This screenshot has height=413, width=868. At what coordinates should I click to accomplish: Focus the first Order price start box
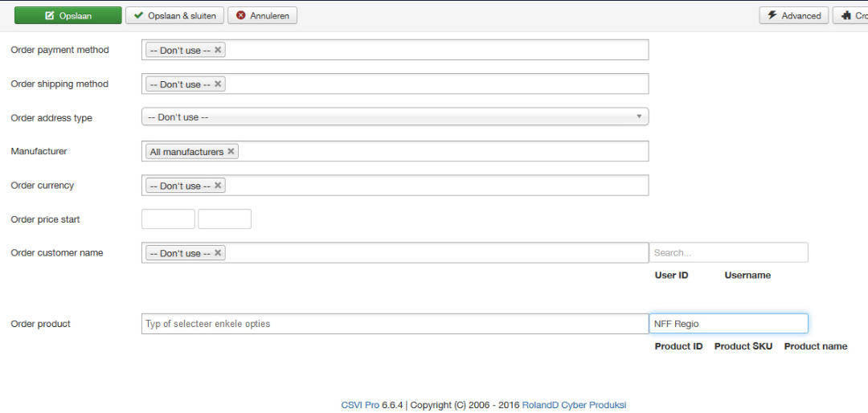point(168,219)
